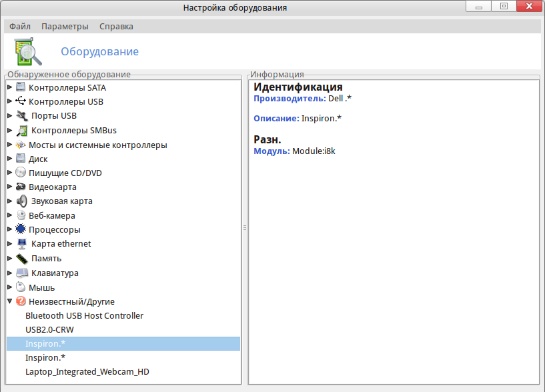
Task: Click the Описание: Inspiron.* text
Action: coord(298,119)
